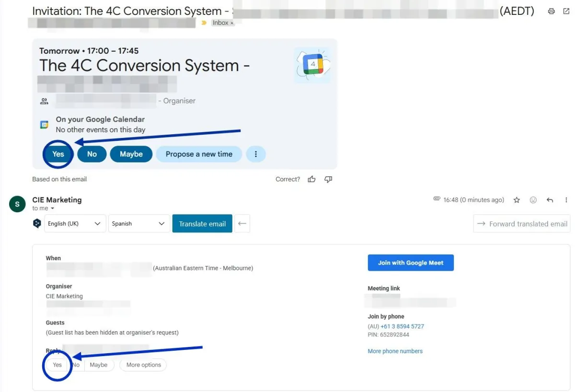Click the reply arrow icon

click(550, 200)
